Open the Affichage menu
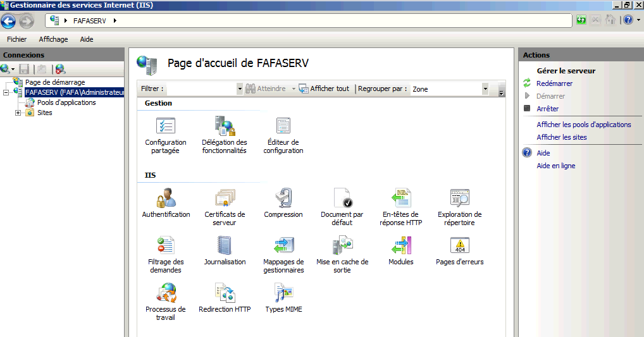Image resolution: width=644 pixels, height=337 pixels. (53, 39)
